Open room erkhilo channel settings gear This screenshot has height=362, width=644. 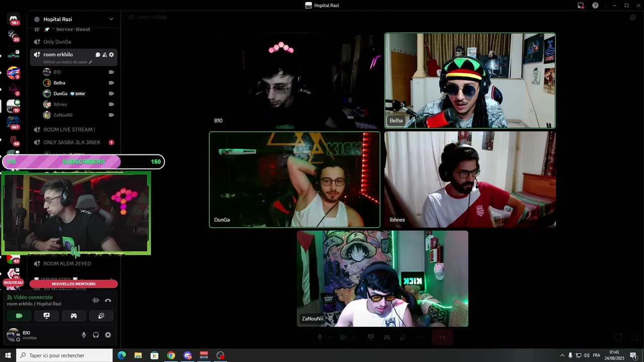(111, 55)
